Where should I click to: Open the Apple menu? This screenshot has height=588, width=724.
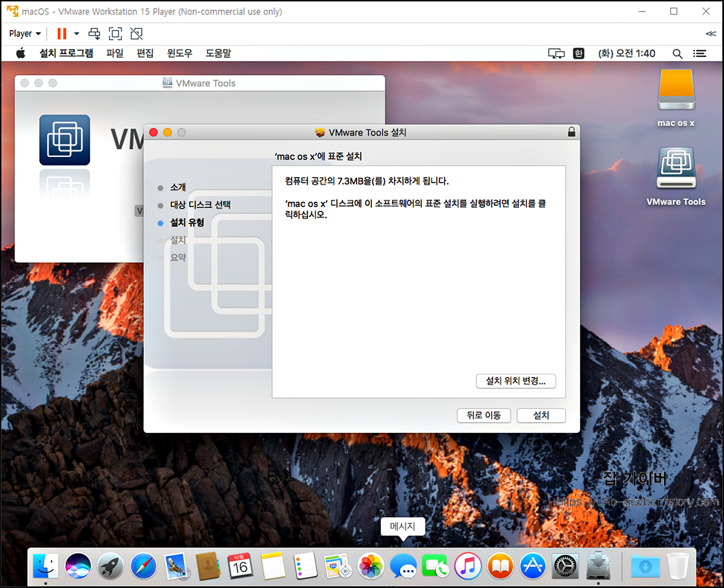click(x=21, y=53)
